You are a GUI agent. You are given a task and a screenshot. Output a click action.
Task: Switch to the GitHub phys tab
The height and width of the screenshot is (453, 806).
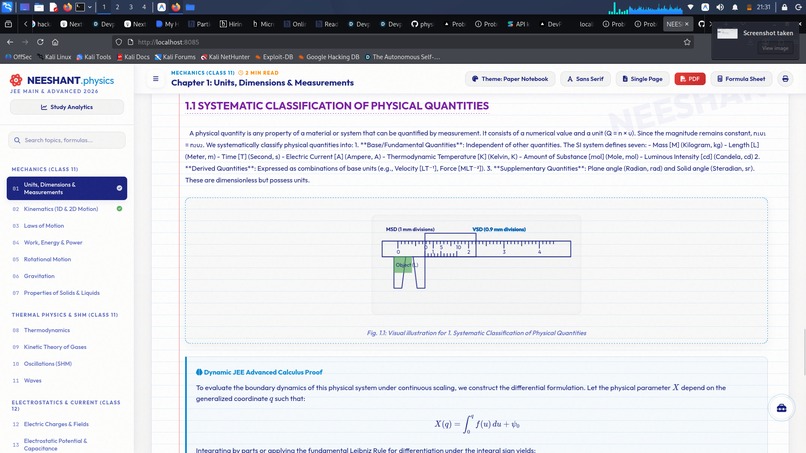423,24
